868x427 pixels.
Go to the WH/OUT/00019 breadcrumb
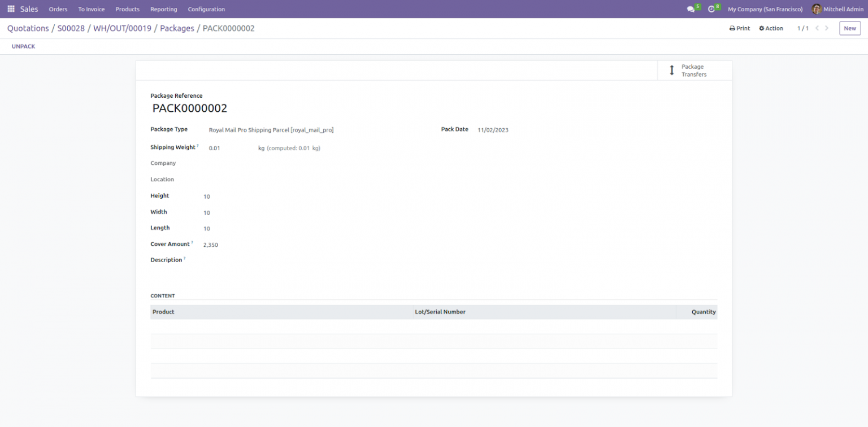(x=123, y=28)
